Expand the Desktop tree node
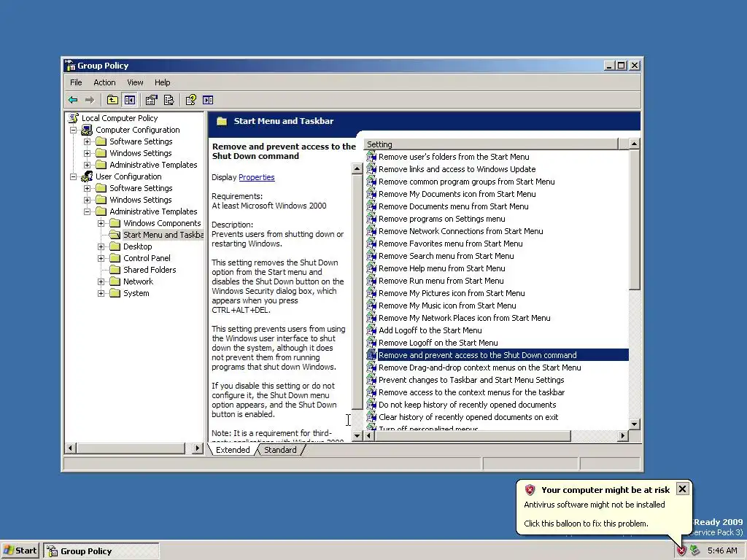This screenshot has height=560, width=747. pos(101,246)
